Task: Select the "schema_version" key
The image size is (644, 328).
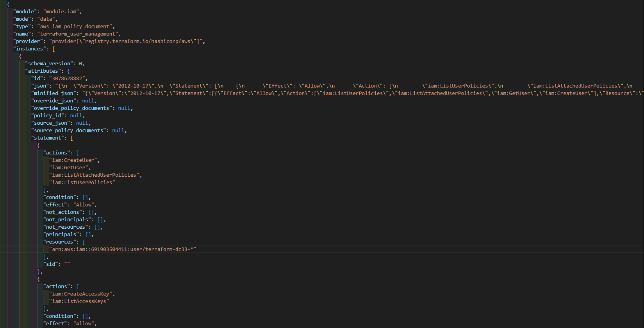Action: tap(49, 64)
